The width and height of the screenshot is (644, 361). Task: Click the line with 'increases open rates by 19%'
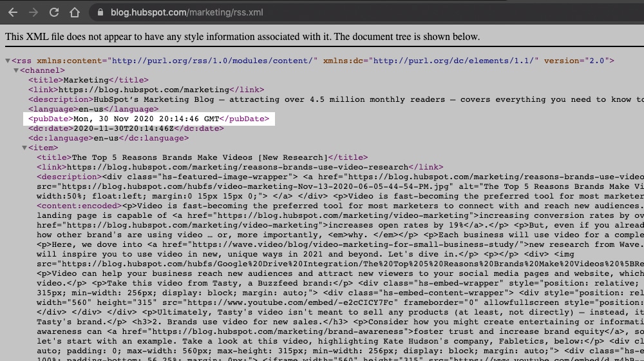point(340,225)
